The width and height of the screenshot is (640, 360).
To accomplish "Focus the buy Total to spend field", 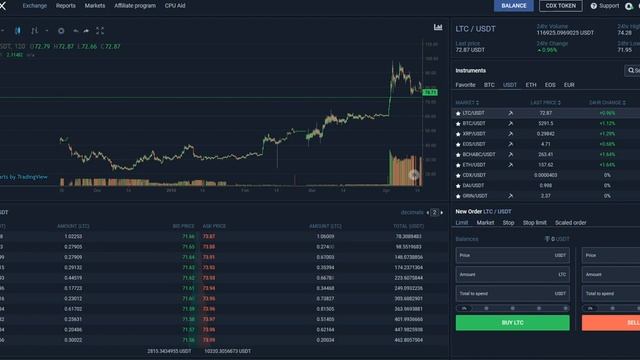I will 513,294.
